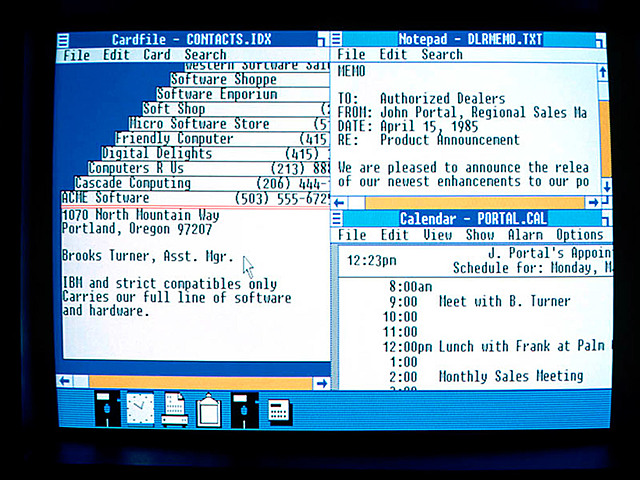Viewport: 640px width, 480px height.
Task: Click Notepad's horizontal scroll right arrow
Action: click(x=593, y=202)
